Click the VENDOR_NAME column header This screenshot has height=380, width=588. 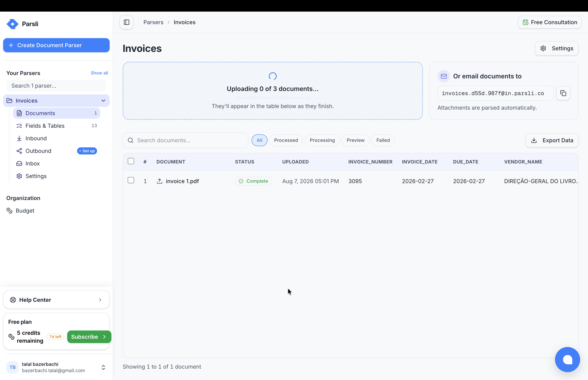tap(523, 162)
